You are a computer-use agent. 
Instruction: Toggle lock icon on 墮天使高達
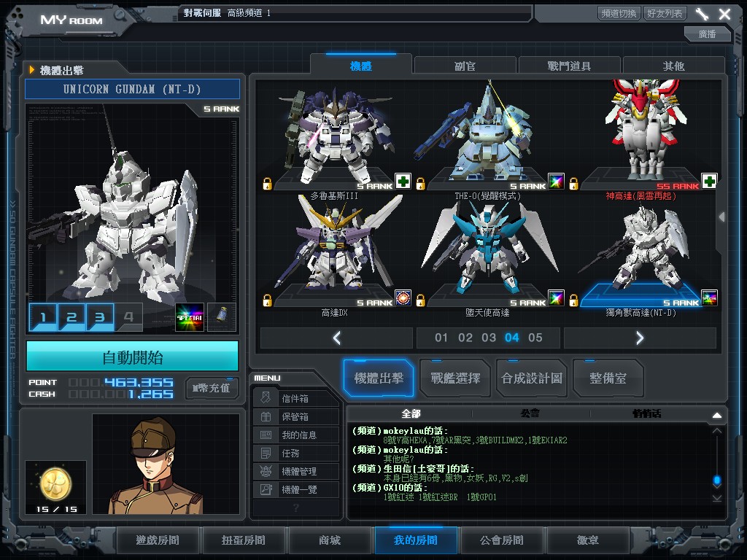click(x=420, y=300)
